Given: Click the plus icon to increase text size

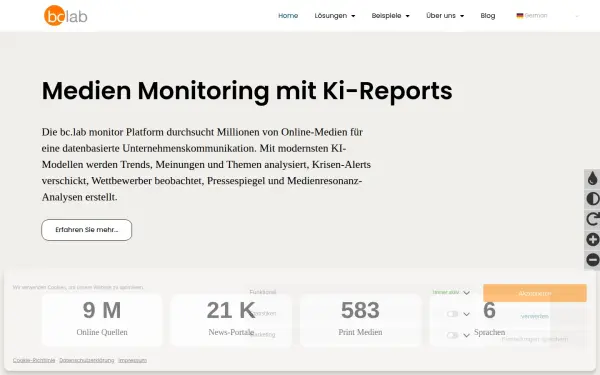Looking at the screenshot, I should click(x=592, y=240).
